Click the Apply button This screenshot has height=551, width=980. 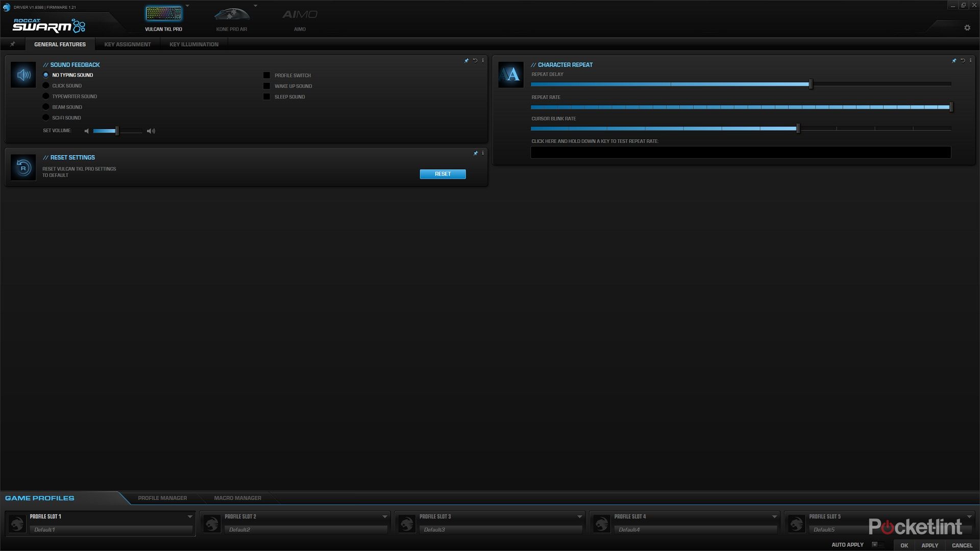click(x=929, y=545)
